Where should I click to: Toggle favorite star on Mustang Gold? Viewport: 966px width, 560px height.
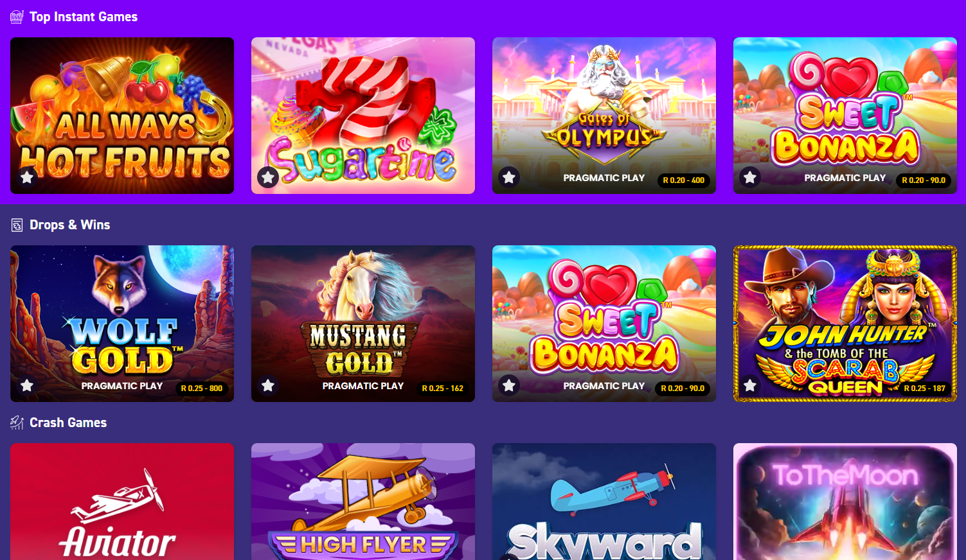click(268, 385)
